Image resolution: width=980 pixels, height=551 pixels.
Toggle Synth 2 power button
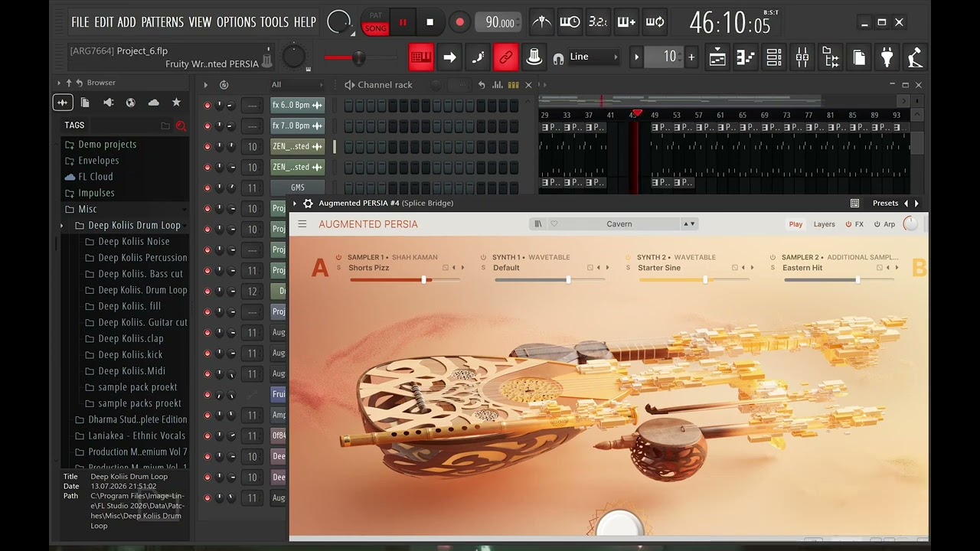coord(629,258)
